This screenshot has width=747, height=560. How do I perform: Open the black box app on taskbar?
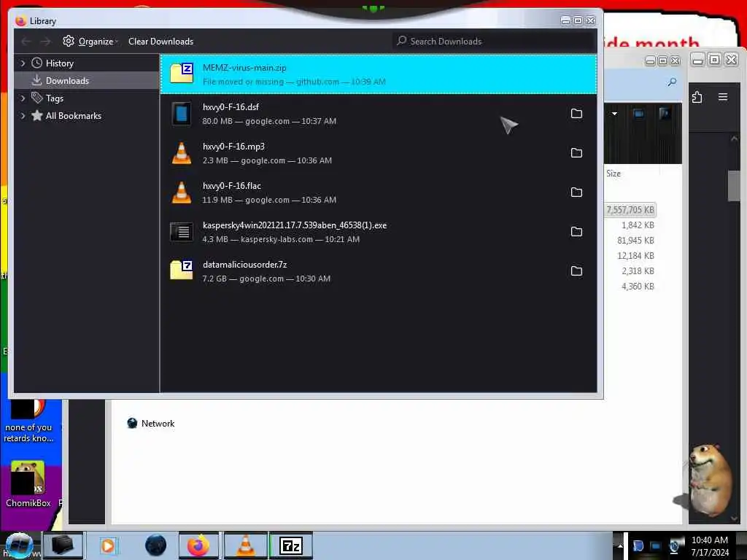[x=63, y=545]
